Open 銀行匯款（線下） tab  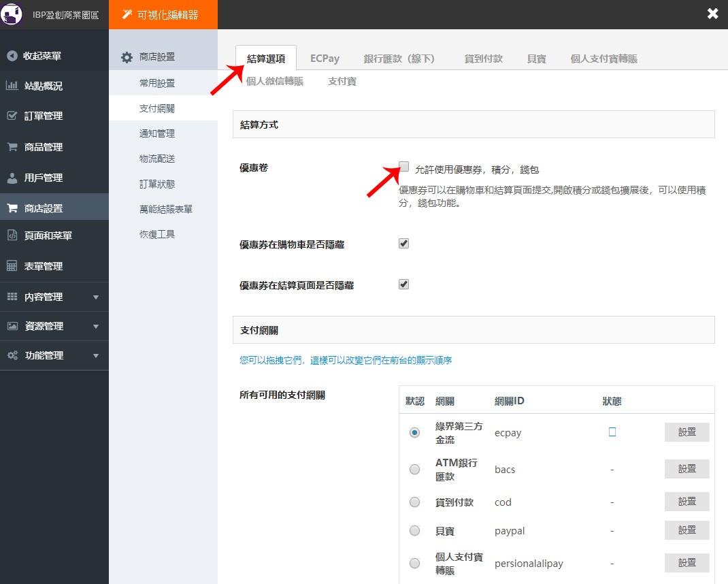(399, 58)
